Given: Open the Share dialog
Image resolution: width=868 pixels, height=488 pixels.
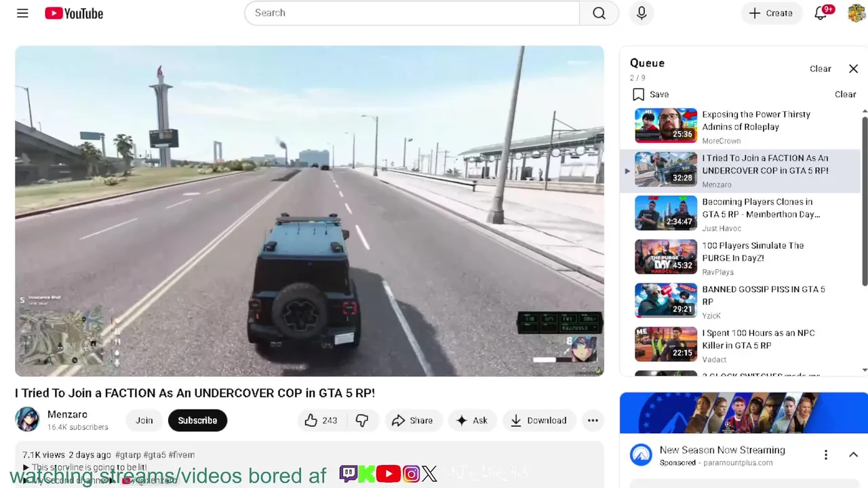Looking at the screenshot, I should 413,420.
